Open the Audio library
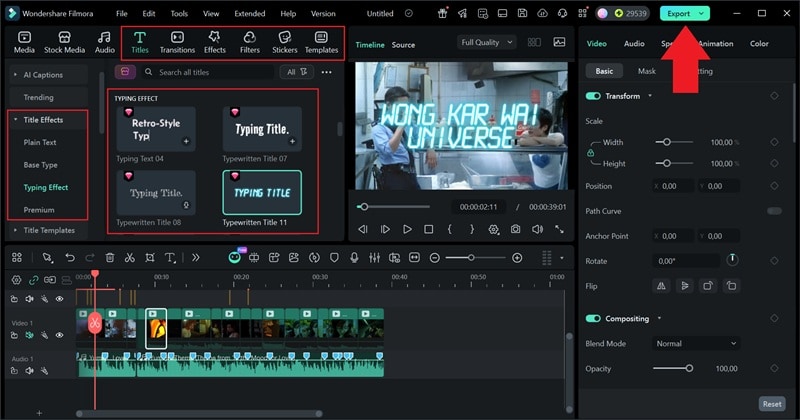Image resolution: width=800 pixels, height=420 pixels. (x=105, y=42)
